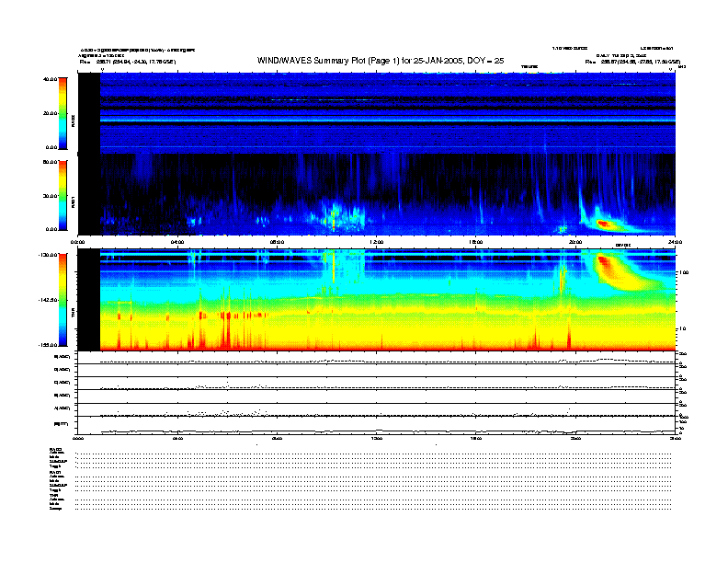
Task: Click the 30.00 value on RAD1 scale
Action: tap(50, 196)
